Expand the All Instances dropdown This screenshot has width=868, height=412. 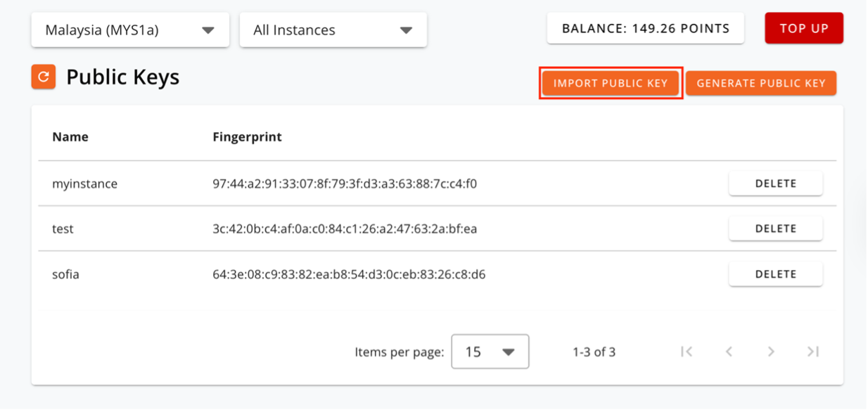(333, 30)
